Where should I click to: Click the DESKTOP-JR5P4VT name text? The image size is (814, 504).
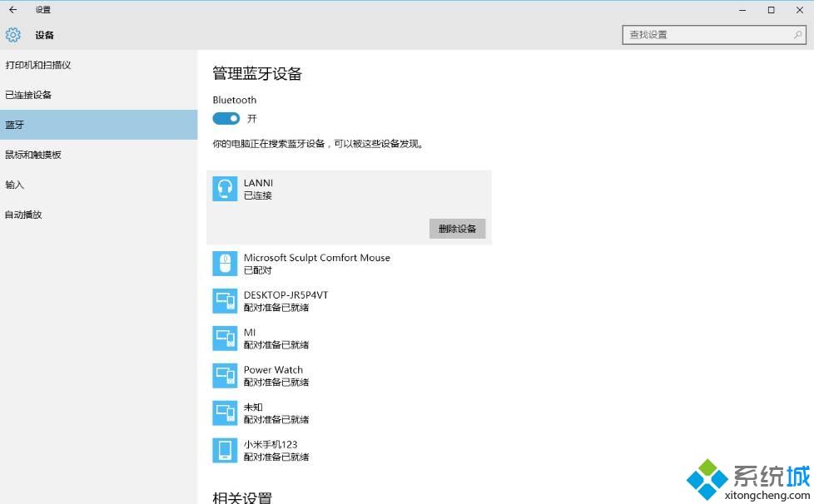[x=286, y=295]
